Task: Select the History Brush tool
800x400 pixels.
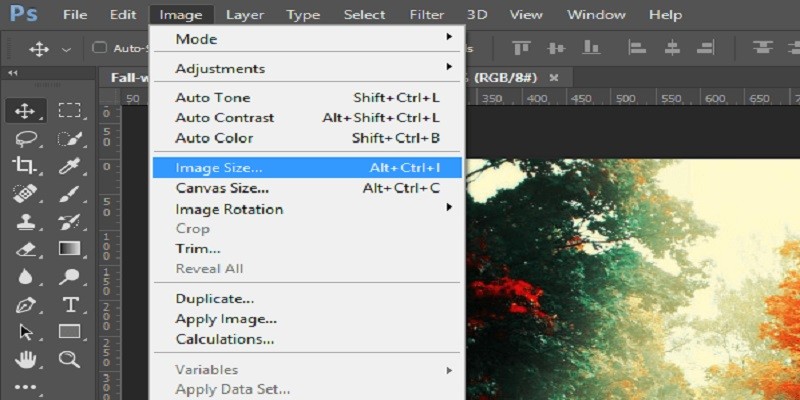Action: click(69, 221)
